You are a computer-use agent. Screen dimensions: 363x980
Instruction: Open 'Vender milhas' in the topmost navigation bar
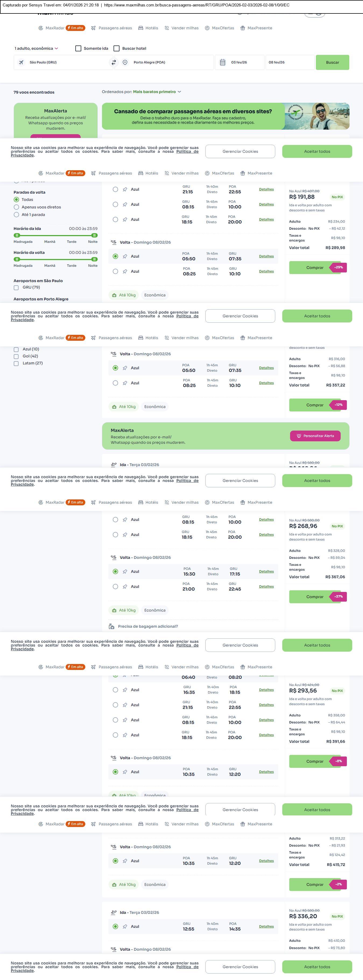click(x=181, y=28)
